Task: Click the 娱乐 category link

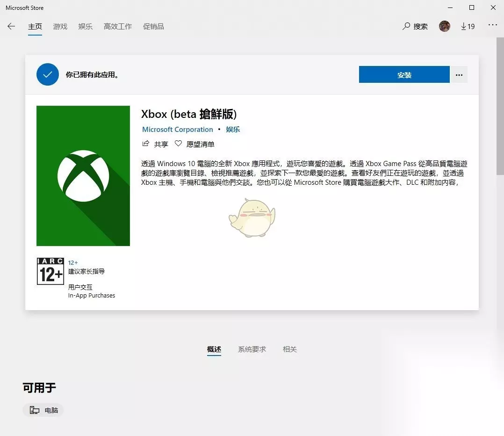Action: pyautogui.click(x=233, y=130)
